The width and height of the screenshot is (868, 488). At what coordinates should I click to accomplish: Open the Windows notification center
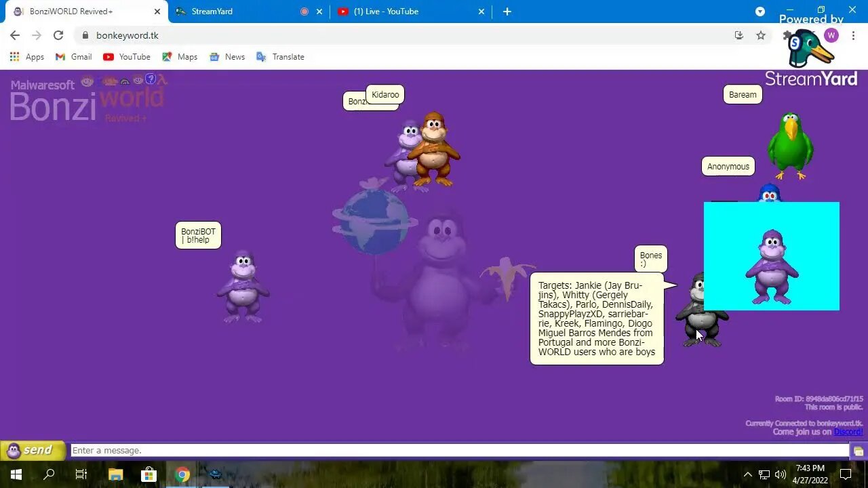[x=846, y=474]
